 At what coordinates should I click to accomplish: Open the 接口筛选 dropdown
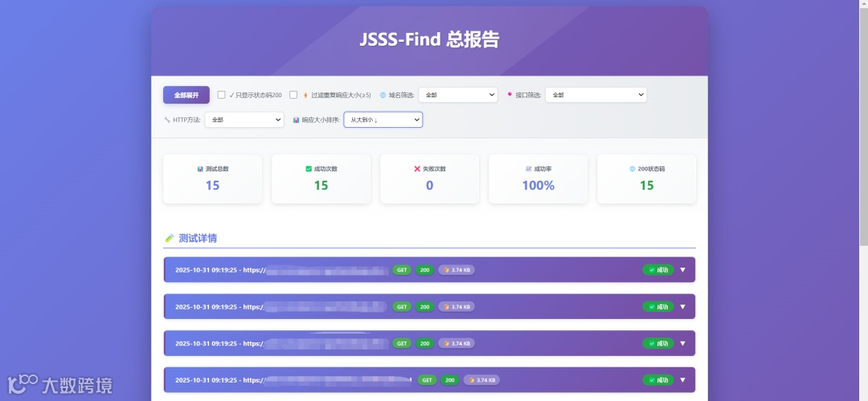coord(596,95)
